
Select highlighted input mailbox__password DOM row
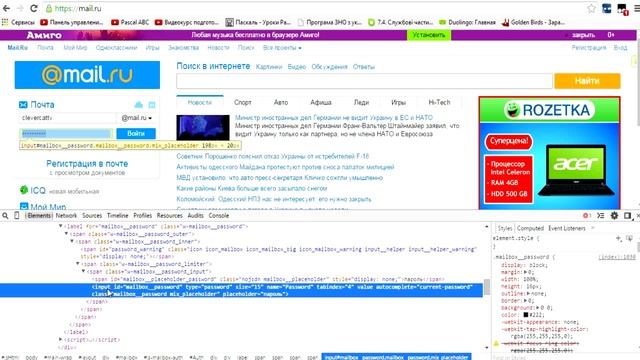point(242,291)
